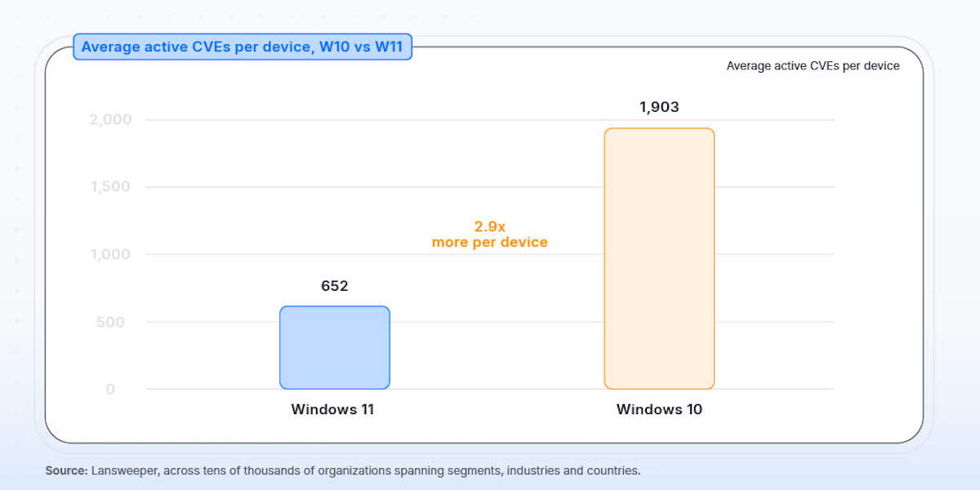Click the Windows 10 axis label
The width and height of the screenshot is (980, 490).
[x=659, y=409]
